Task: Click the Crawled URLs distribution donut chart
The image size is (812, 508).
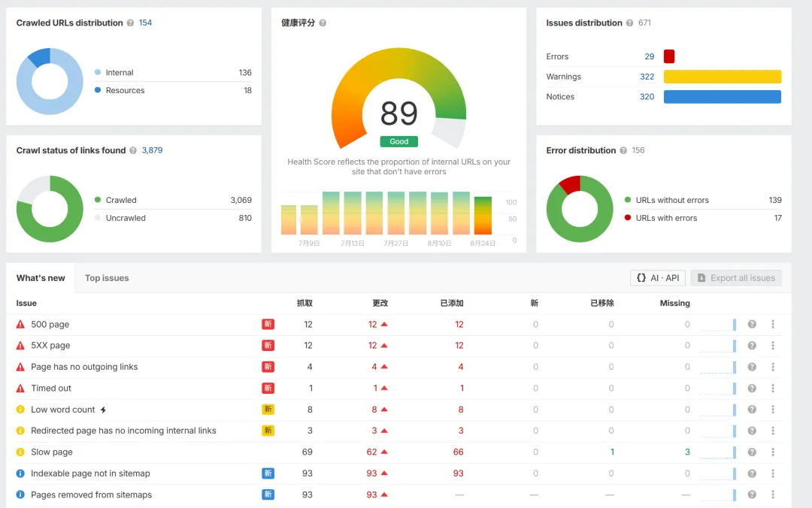Action: pyautogui.click(x=50, y=81)
